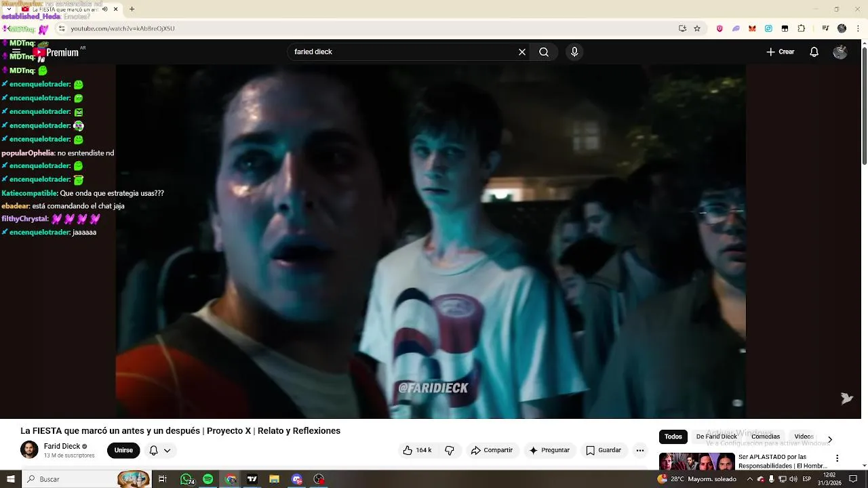This screenshot has width=868, height=488.
Task: Open File Explorer from the taskbar
Action: click(275, 479)
